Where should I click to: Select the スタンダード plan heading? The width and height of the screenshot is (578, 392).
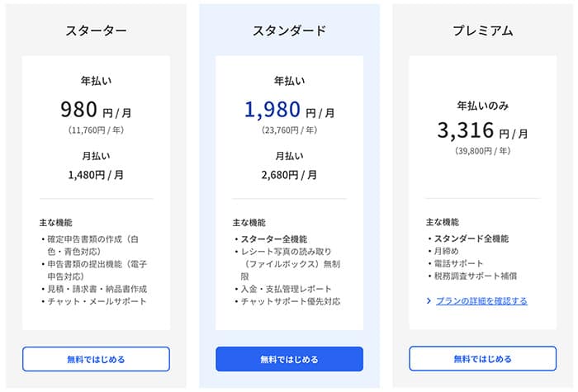pyautogui.click(x=289, y=31)
